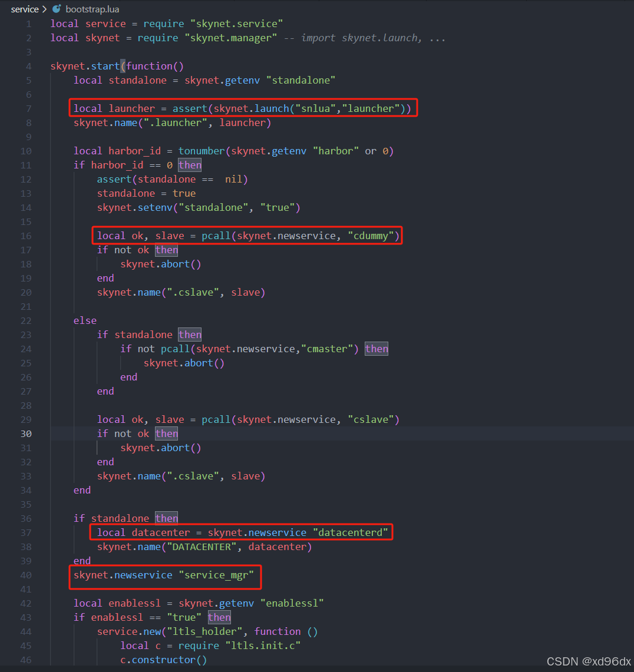Image resolution: width=634 pixels, height=672 pixels.
Task: Click "DATACENTER" string on line 38
Action: pos(202,547)
